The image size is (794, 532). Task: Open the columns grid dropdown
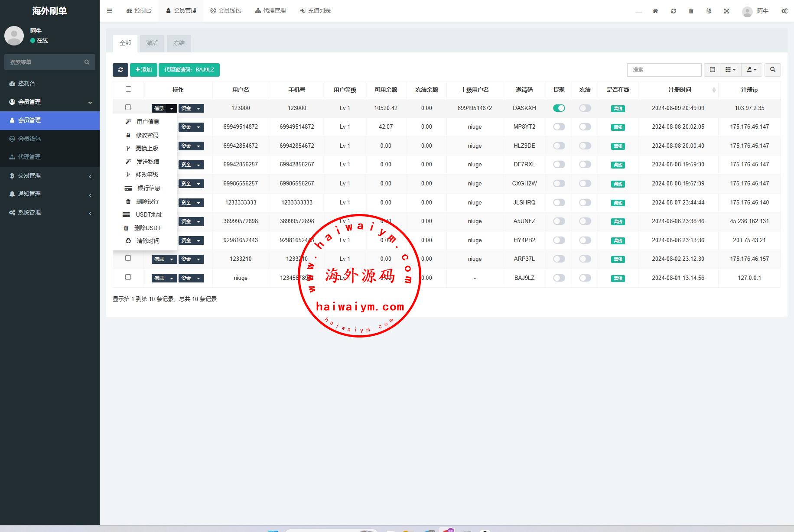tap(730, 70)
